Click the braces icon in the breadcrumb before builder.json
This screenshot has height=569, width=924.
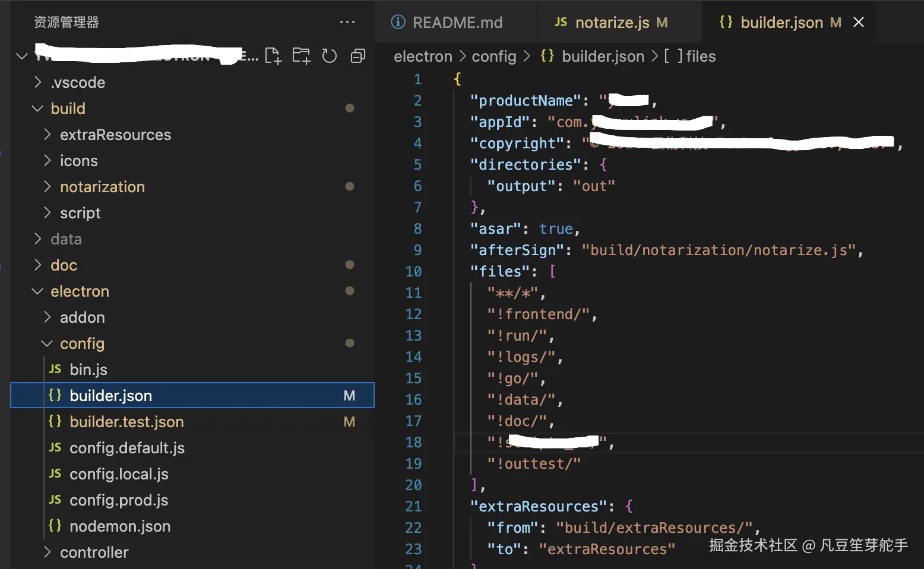[x=547, y=56]
